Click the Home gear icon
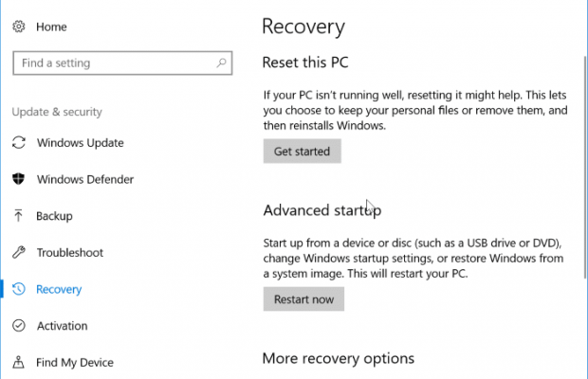This screenshot has height=379, width=588. tap(18, 27)
